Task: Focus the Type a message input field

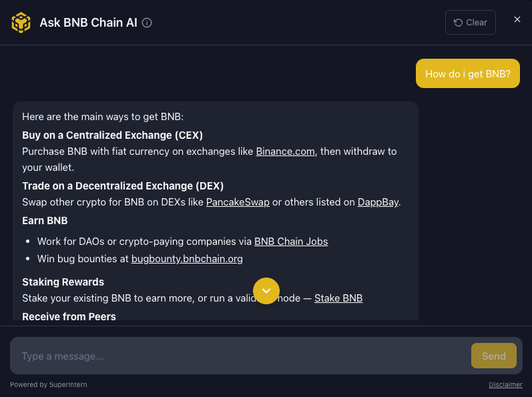Action: [240, 356]
